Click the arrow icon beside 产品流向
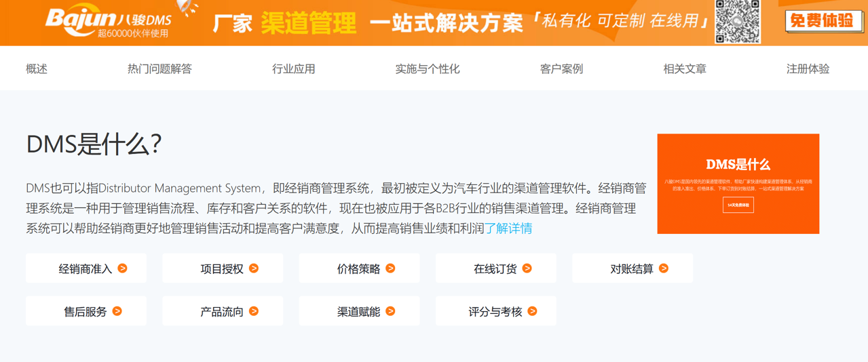Viewport: 868px width, 362px height. [x=254, y=311]
